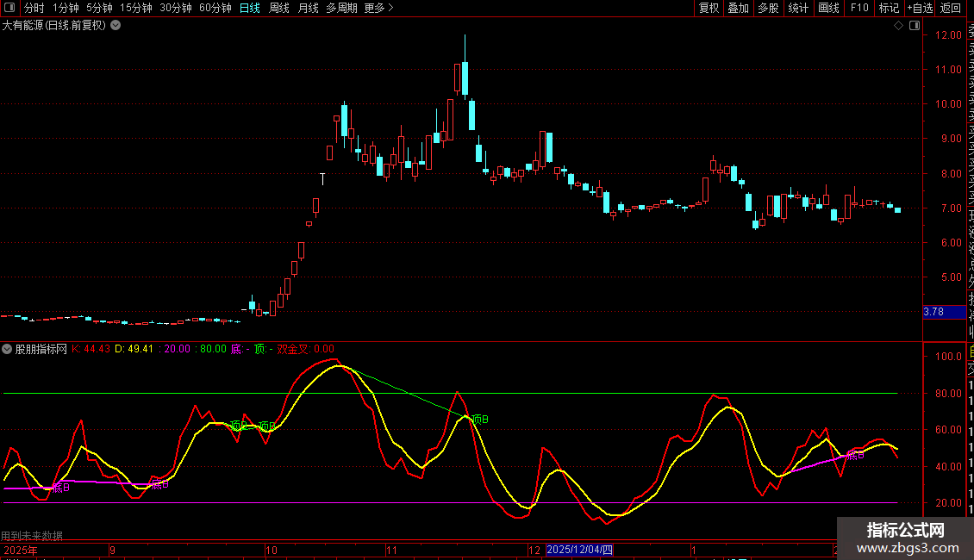Select the 60分钟 period tab
The width and height of the screenshot is (974, 560).
point(215,8)
